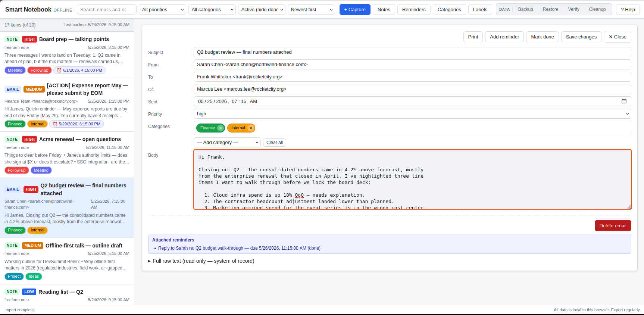This screenshot has width=644, height=315.
Task: Click the LOW priority badge on Reading list
Action: (x=29, y=291)
